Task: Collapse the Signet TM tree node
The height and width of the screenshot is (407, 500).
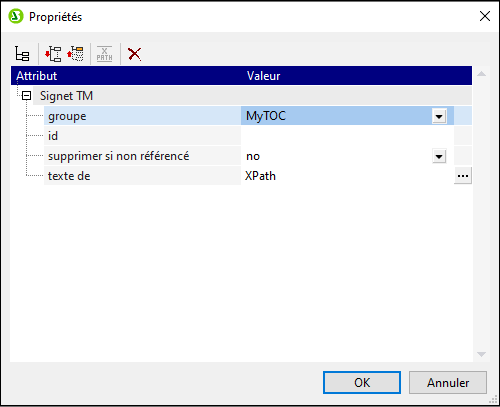Action: 26,96
